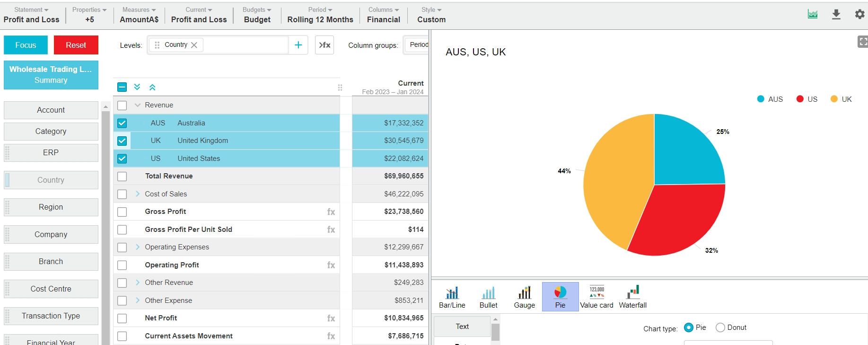Click the fx formula button beside Levels

[324, 45]
